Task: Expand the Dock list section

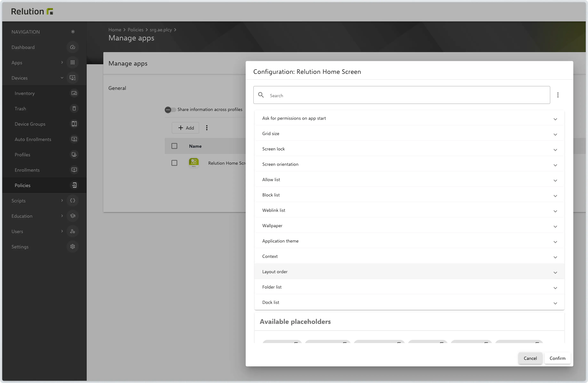Action: [x=409, y=302]
